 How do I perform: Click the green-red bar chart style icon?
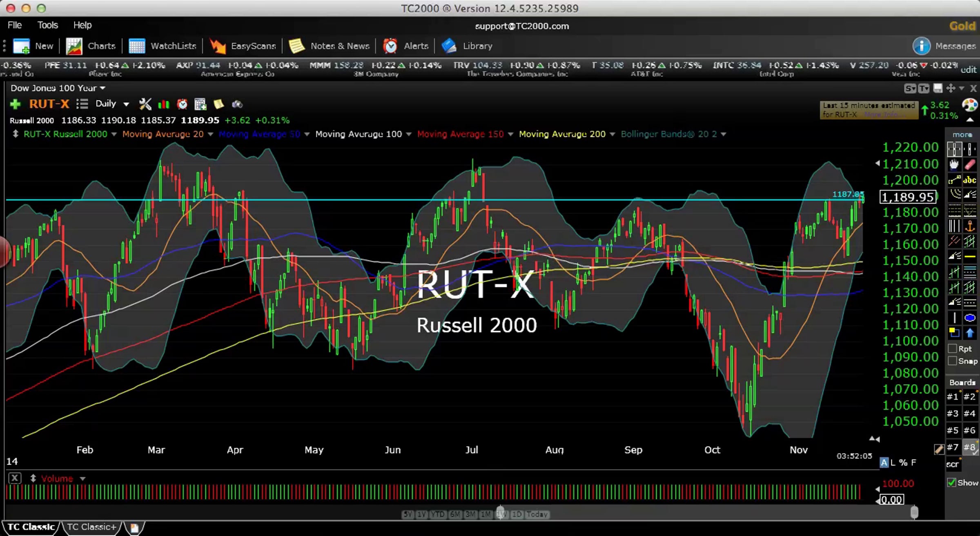click(163, 105)
